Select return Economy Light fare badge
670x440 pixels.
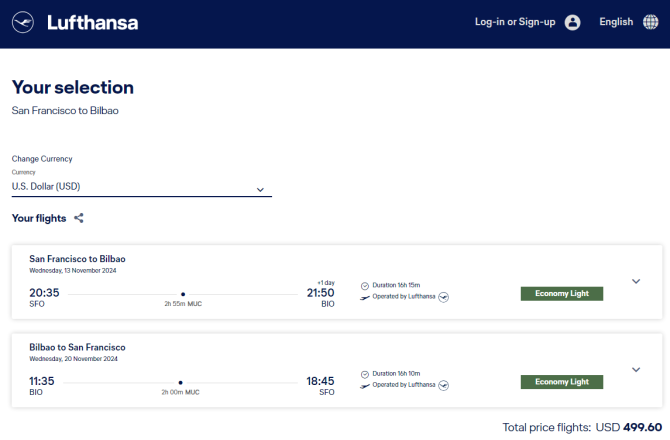561,382
